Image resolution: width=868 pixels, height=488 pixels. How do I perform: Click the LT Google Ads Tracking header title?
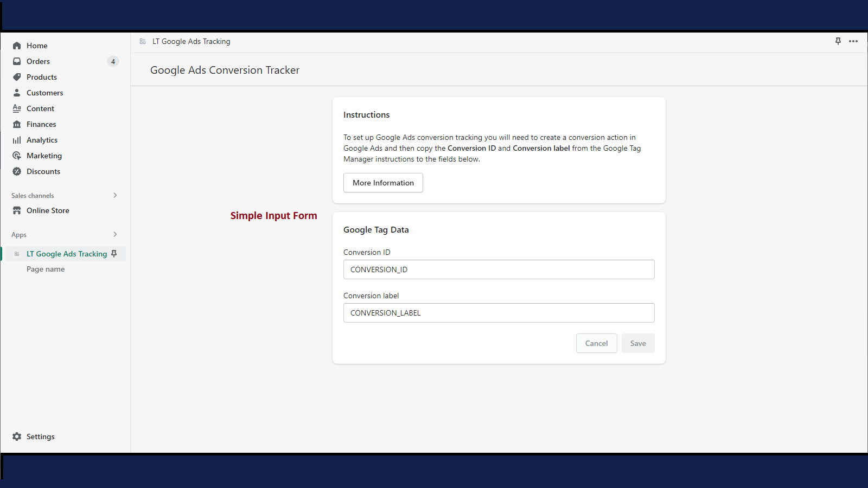pos(192,41)
